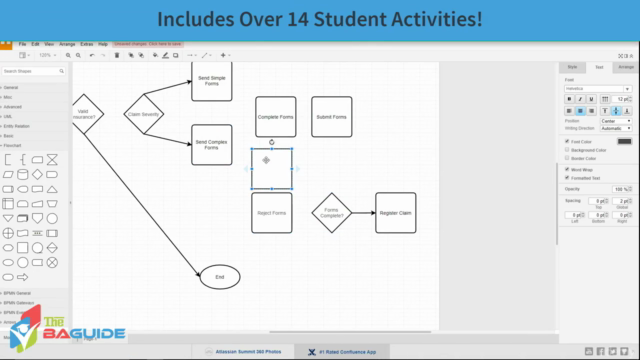
Task: Click the unsaved changes save notice
Action: (x=148, y=44)
